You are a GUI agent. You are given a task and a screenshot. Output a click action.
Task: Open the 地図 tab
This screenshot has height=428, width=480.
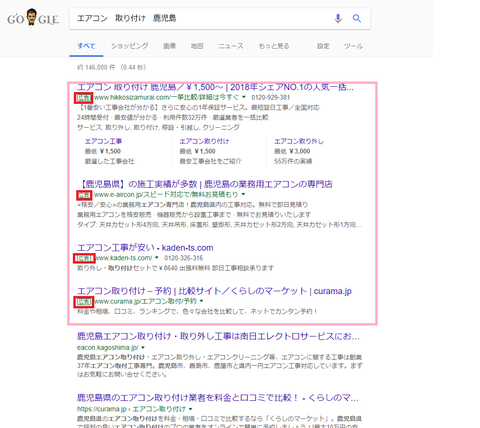point(197,46)
